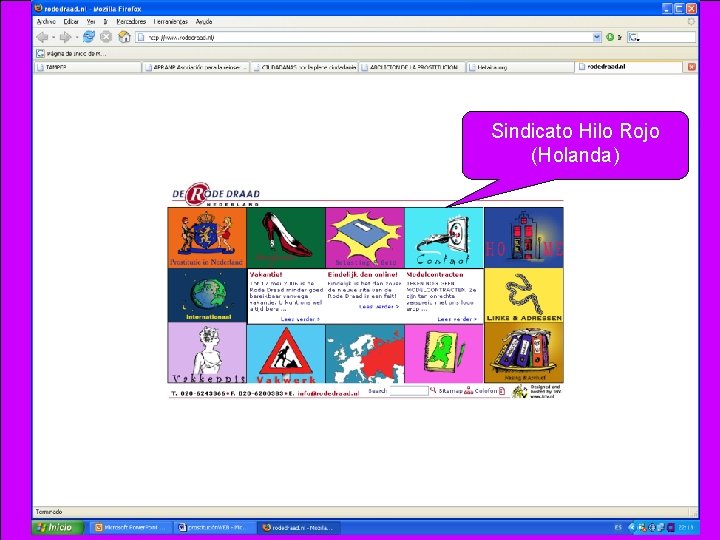Open the Marcadores menu
Viewport: 720px width, 540px height.
coord(131,22)
